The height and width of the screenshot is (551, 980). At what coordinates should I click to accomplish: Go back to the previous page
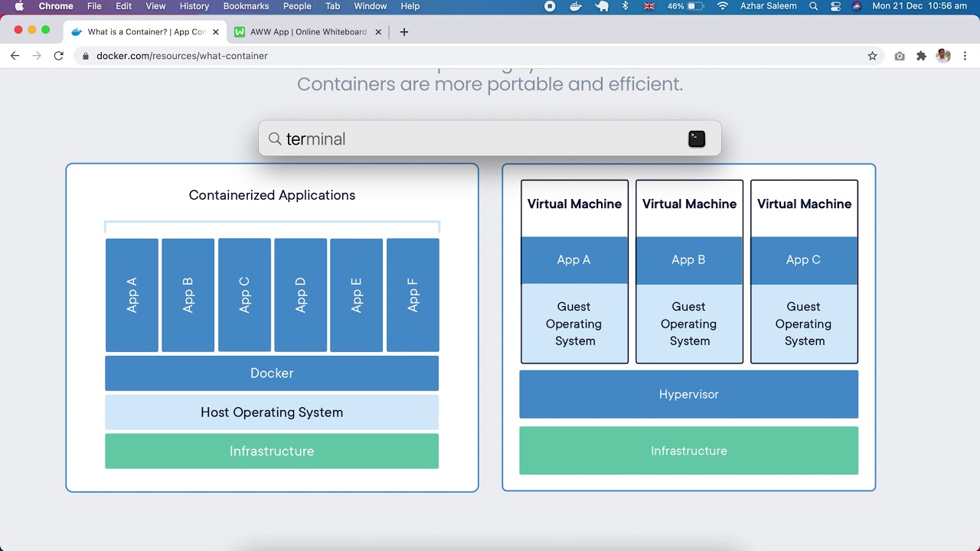(x=15, y=56)
